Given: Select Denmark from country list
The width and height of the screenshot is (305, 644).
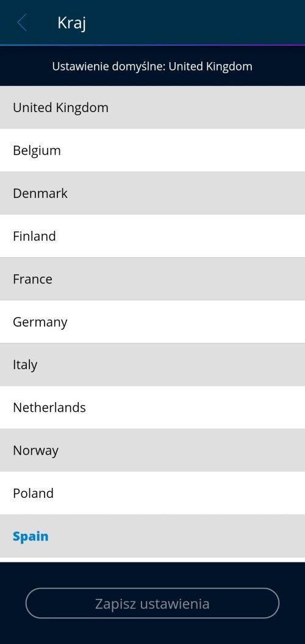Looking at the screenshot, I should 152,193.
